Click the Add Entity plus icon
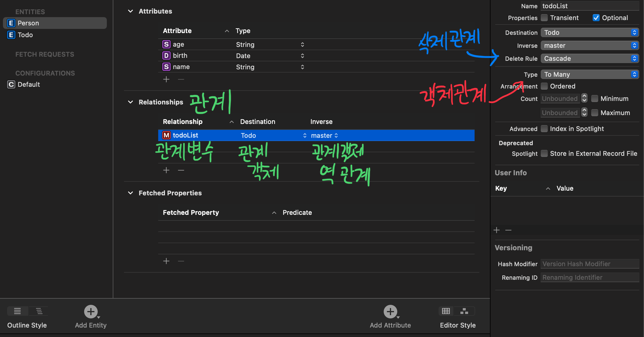The width and height of the screenshot is (644, 337). pyautogui.click(x=91, y=312)
